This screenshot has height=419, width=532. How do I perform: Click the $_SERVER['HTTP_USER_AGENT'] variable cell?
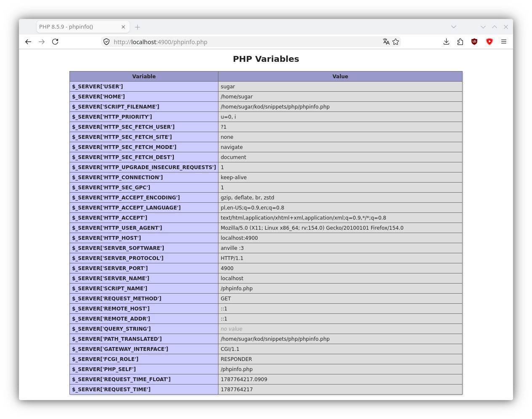pos(144,228)
